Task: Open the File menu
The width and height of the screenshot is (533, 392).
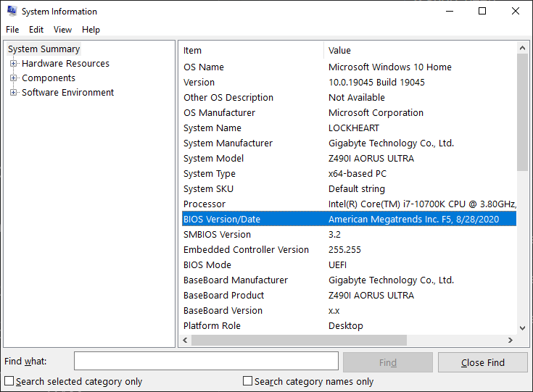Action: tap(12, 30)
